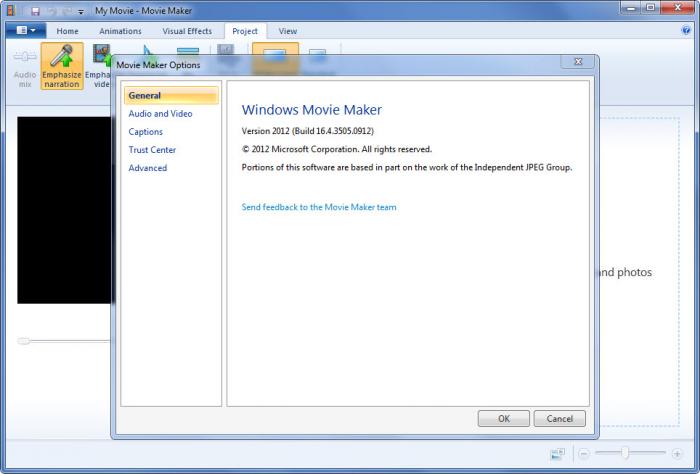The image size is (700, 474).
Task: Click the Windows Movie Maker heading text
Action: click(x=312, y=110)
